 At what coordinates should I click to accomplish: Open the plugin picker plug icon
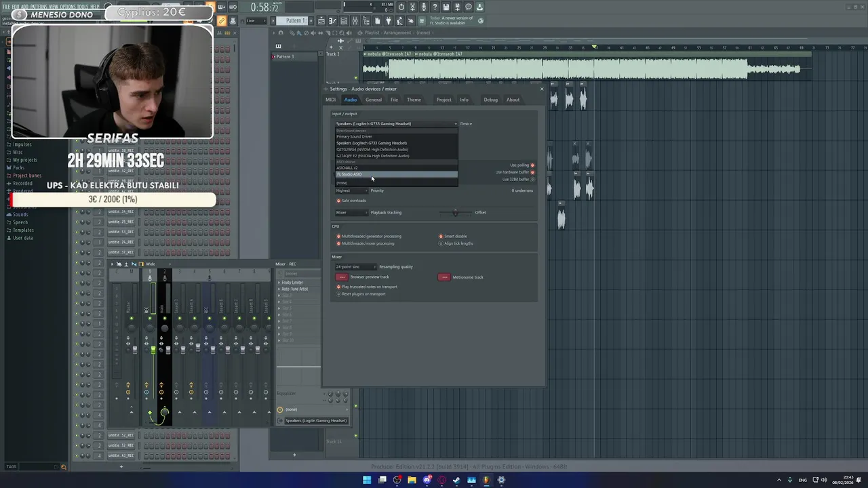click(389, 21)
